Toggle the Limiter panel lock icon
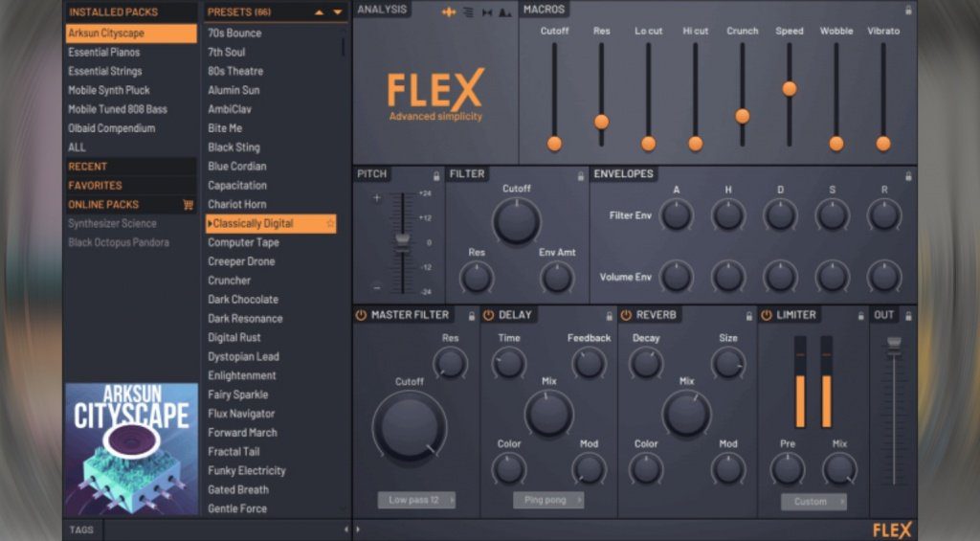 coord(860,317)
